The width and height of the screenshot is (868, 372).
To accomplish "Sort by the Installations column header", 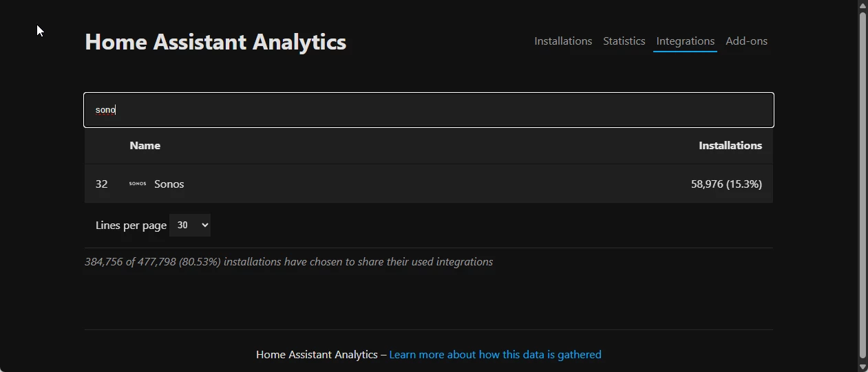I will pos(730,146).
